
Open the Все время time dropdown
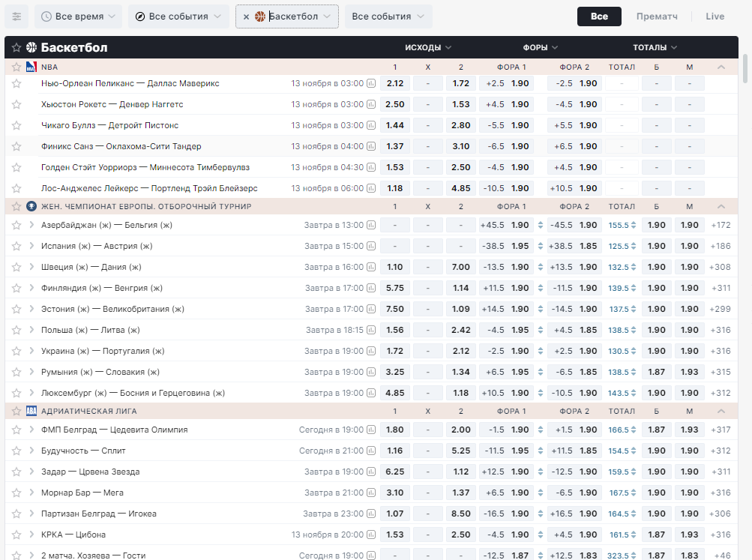tap(78, 16)
